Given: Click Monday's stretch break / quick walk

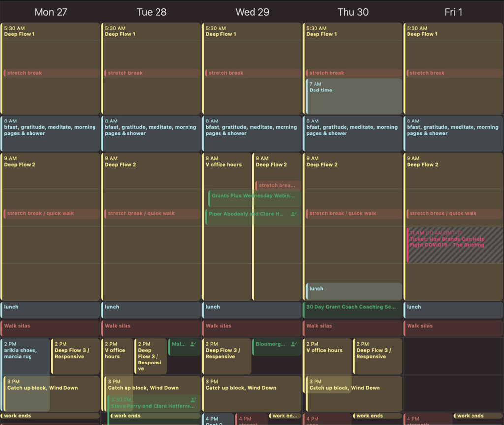Looking at the screenshot, I should (x=52, y=213).
